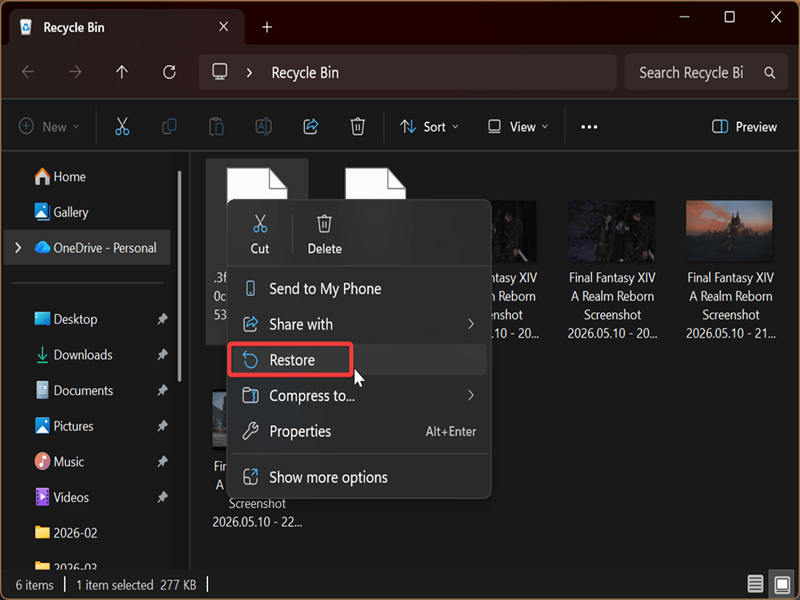The width and height of the screenshot is (800, 600).
Task: Click the Copy icon in toolbar
Action: tap(169, 126)
